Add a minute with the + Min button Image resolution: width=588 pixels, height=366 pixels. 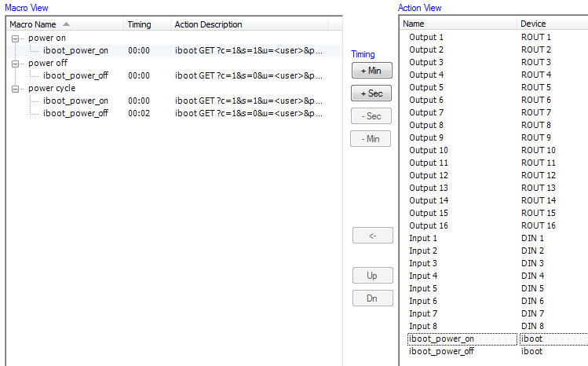[x=371, y=71]
